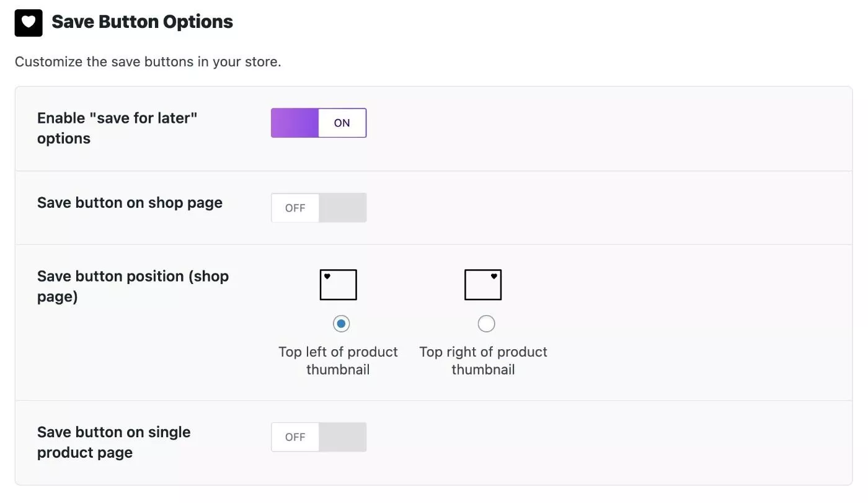Screen dimensions: 868x503
Task: Click the "Enable "save for later" options" label
Action: tap(117, 128)
